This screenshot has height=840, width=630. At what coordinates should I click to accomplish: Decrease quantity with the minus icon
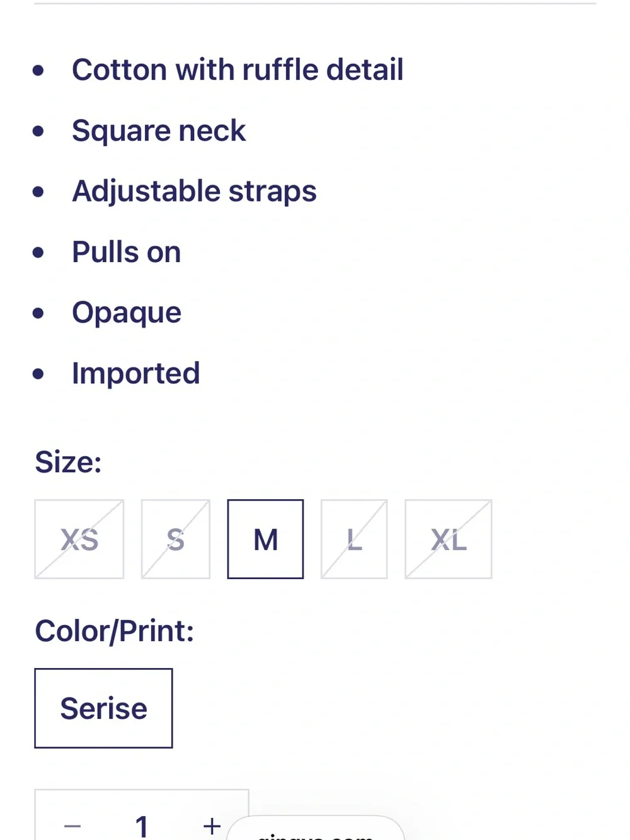point(72,826)
